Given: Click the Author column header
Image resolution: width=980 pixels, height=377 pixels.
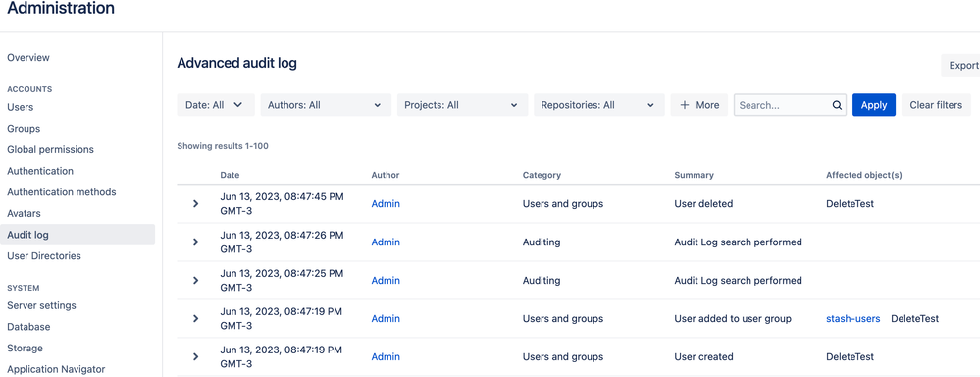Looking at the screenshot, I should (x=385, y=175).
